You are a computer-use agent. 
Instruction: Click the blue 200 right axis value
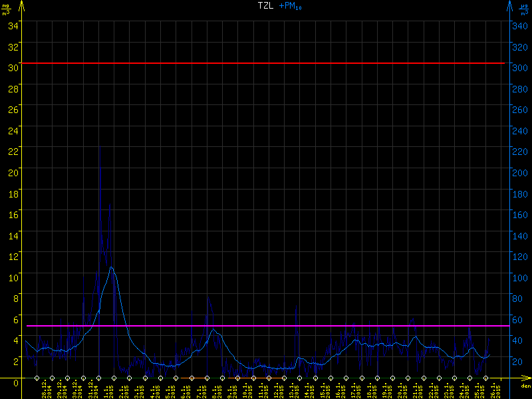tap(519, 172)
